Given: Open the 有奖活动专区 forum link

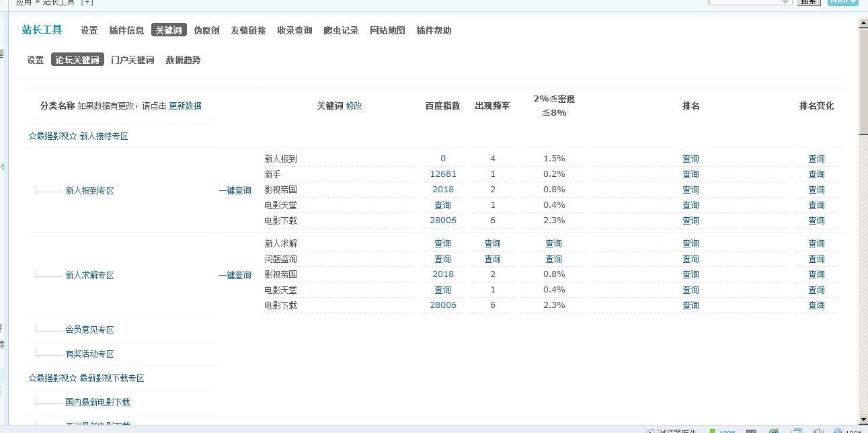Looking at the screenshot, I should tap(89, 354).
